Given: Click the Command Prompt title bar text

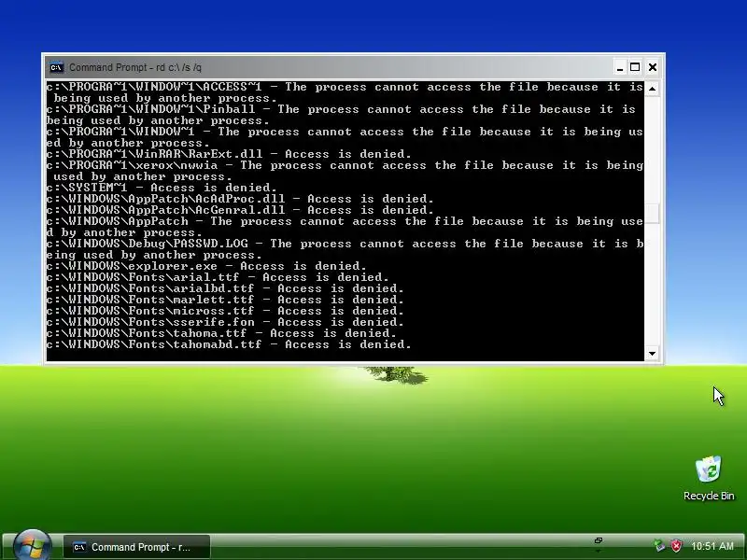Looking at the screenshot, I should 135,67.
